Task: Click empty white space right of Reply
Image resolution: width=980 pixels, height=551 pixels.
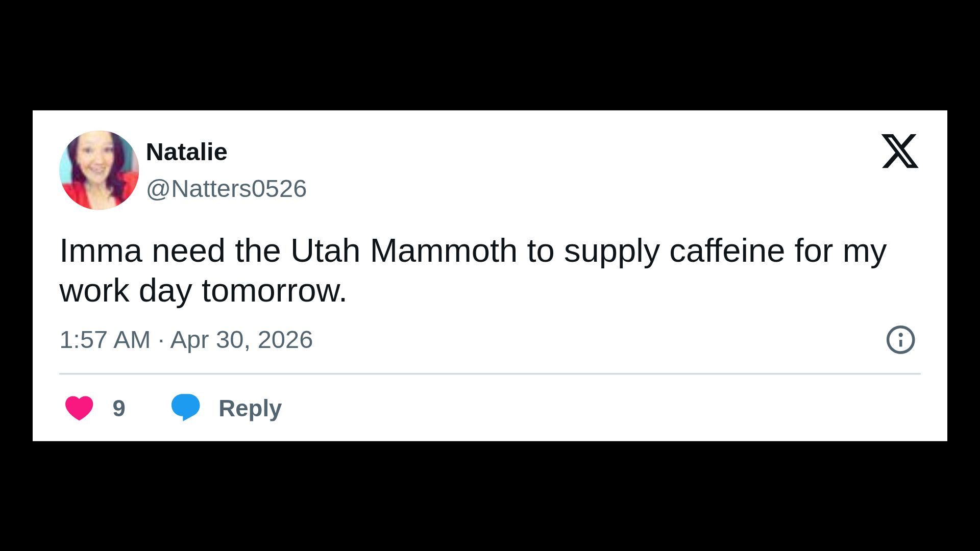Action: [561, 408]
